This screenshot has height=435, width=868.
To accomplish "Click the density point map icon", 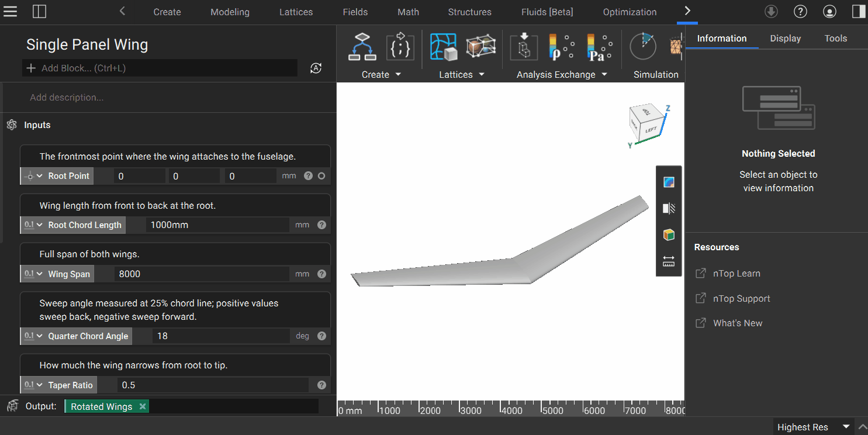I will pos(561,47).
